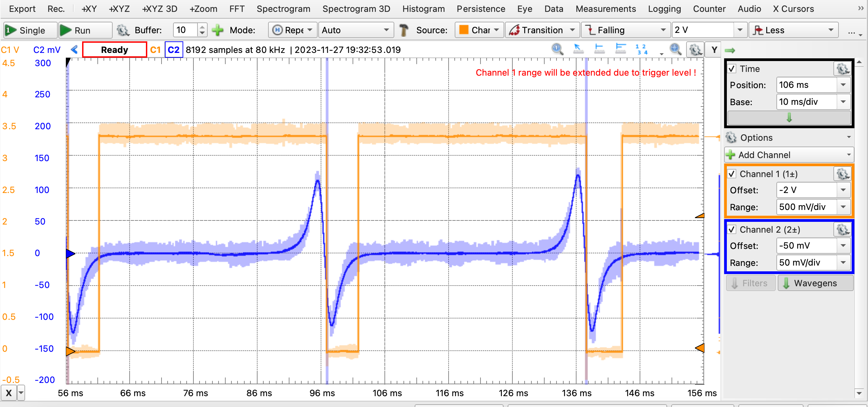The image size is (868, 407).
Task: Open the Measurements menu item
Action: [605, 9]
